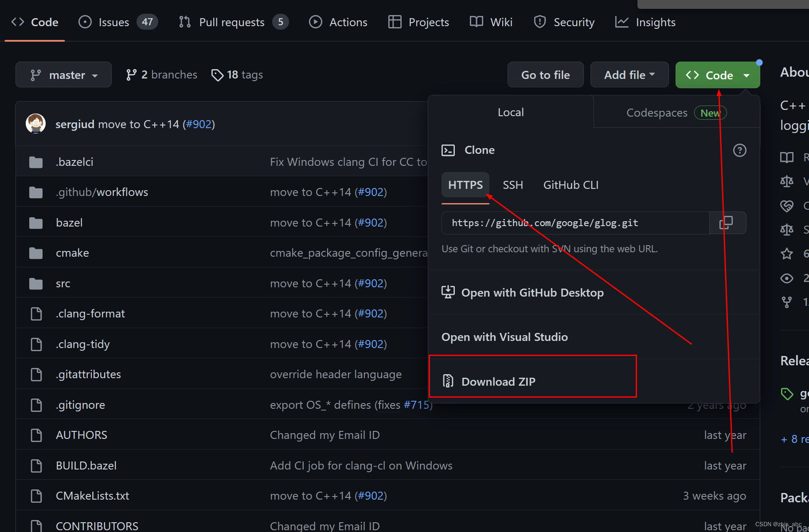Image resolution: width=809 pixels, height=532 pixels.
Task: Click the star icon in About sidebar
Action: tap(787, 254)
